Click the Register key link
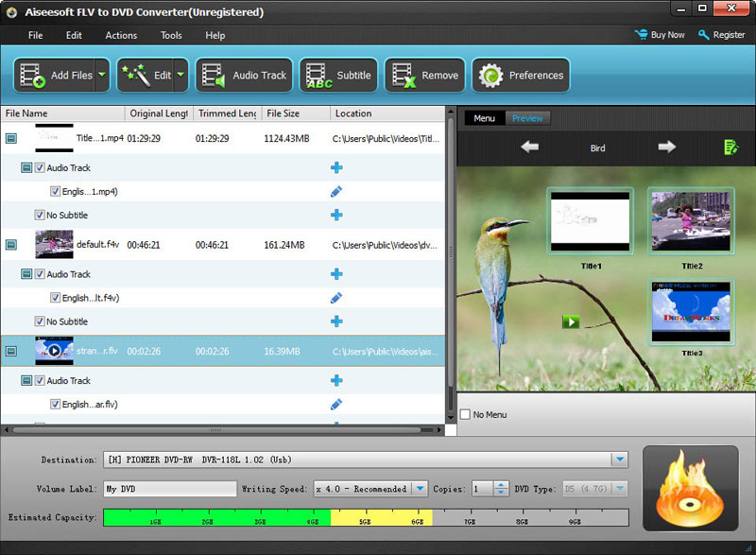 [x=721, y=35]
